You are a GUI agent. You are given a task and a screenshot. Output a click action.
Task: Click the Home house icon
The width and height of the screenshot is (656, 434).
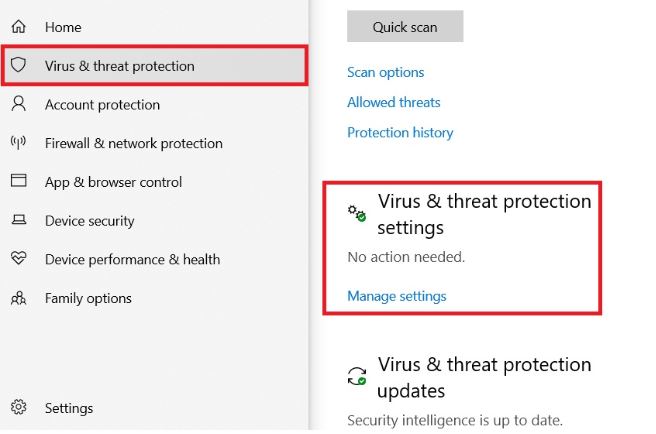click(18, 27)
